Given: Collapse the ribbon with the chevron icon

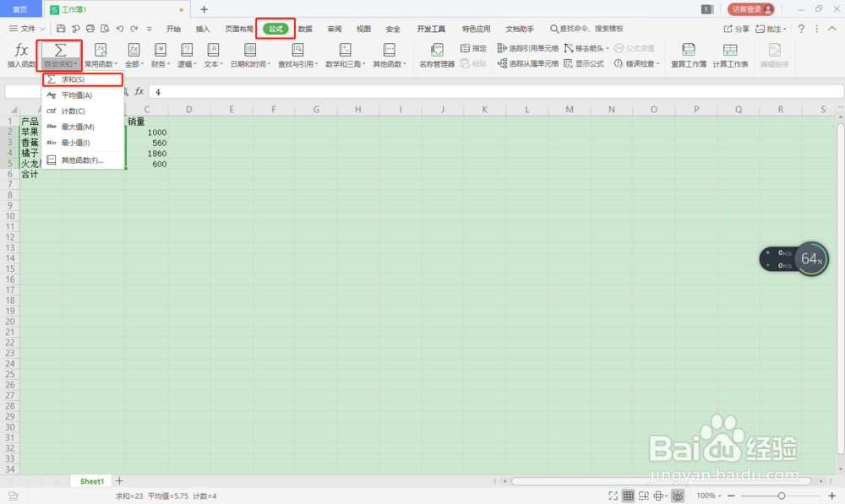Looking at the screenshot, I should click(x=832, y=29).
